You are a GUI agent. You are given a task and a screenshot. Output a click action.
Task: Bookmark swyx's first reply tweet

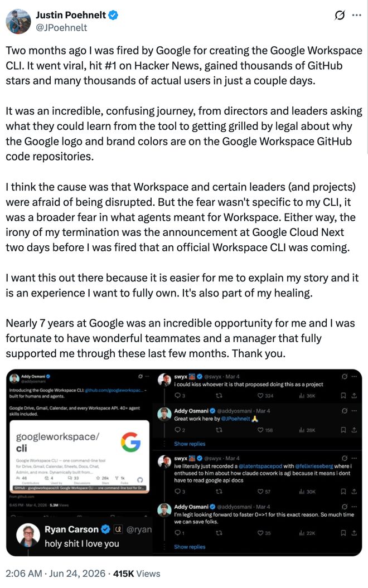[343, 396]
